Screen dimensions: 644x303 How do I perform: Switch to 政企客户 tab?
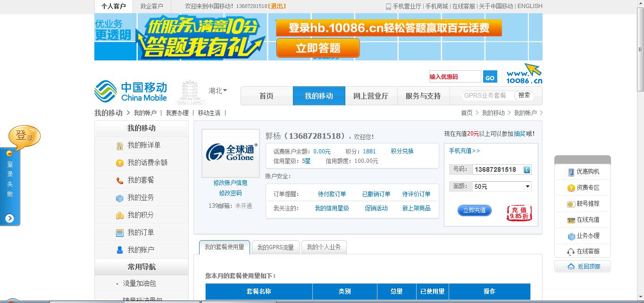pyautogui.click(x=152, y=6)
